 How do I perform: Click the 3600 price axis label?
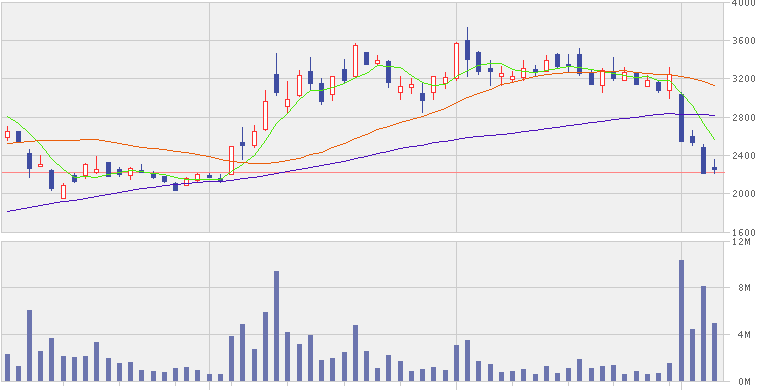click(x=744, y=41)
